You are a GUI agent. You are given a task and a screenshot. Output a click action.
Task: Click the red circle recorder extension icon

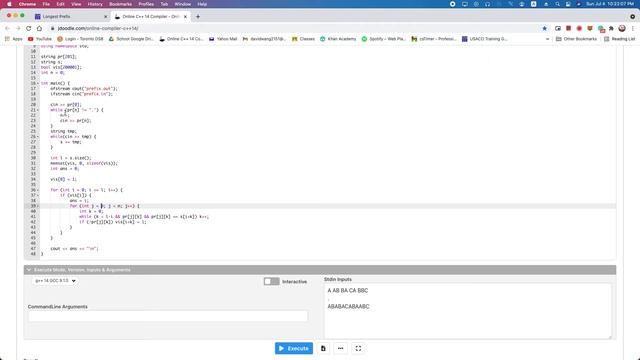click(x=579, y=28)
